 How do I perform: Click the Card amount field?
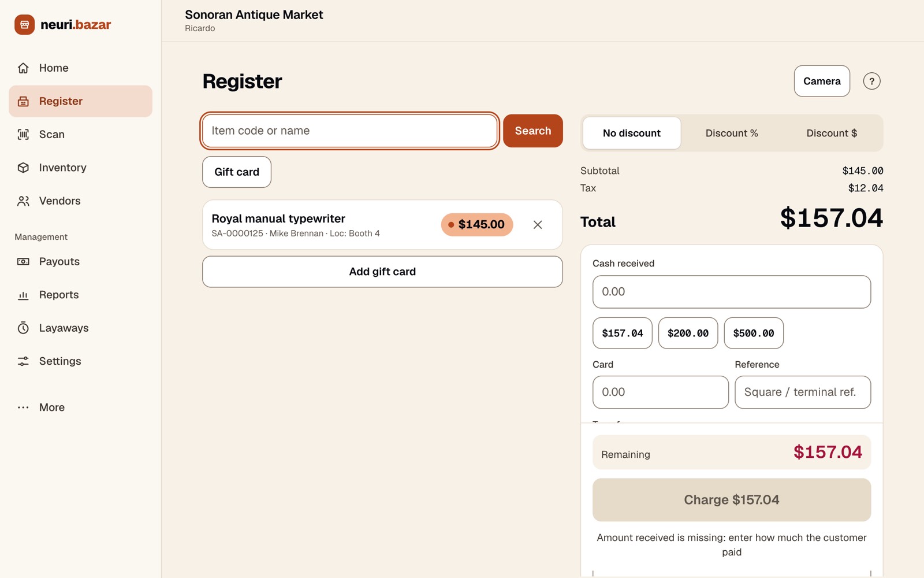661,392
